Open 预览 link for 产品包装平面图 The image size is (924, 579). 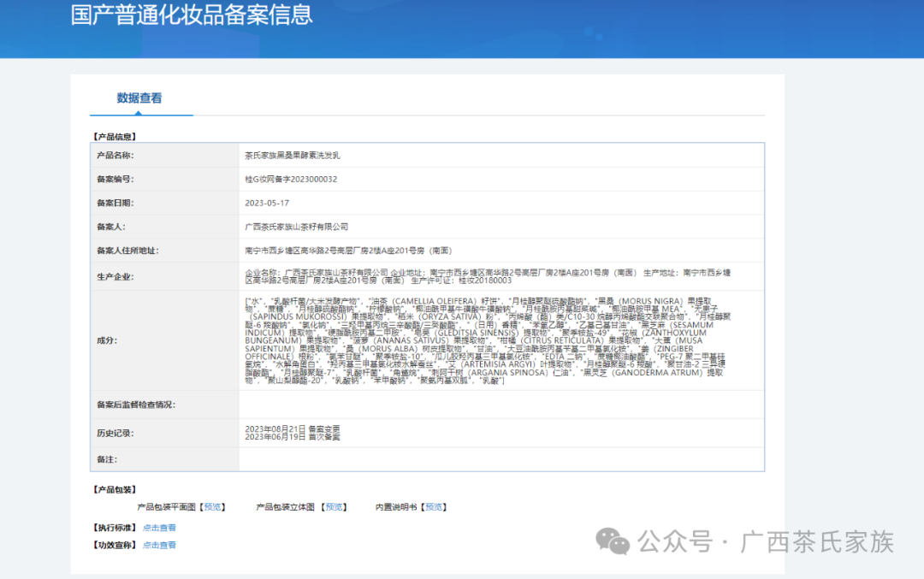tap(214, 507)
